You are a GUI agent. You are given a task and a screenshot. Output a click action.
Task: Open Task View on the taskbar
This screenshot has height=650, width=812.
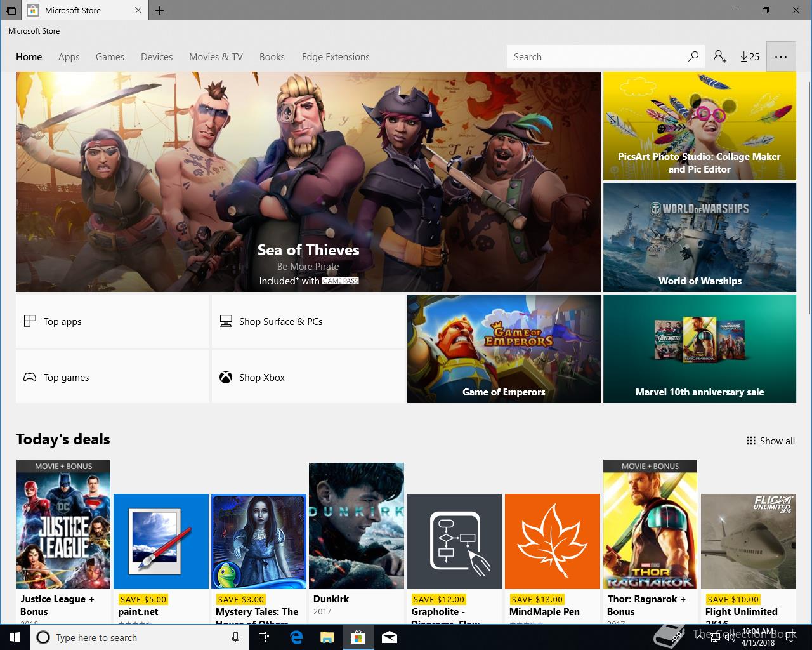pyautogui.click(x=264, y=637)
